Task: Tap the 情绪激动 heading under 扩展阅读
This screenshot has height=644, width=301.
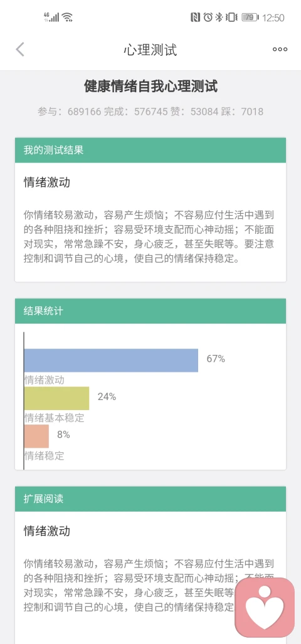Action: 47,531
